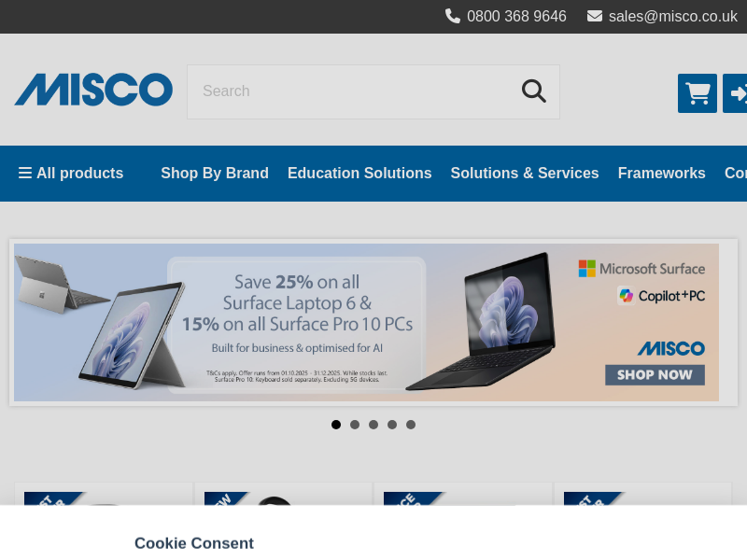747x560 pixels.
Task: Open All products menu
Action: tap(71, 173)
